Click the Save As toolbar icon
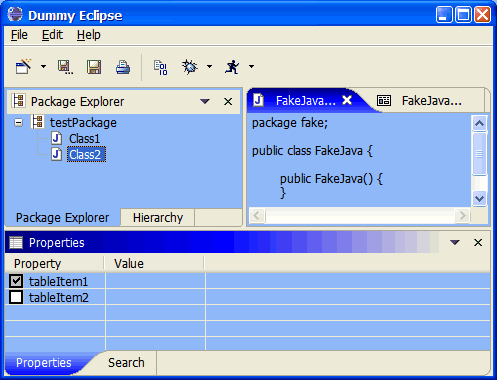This screenshot has width=497, height=380. click(x=65, y=67)
